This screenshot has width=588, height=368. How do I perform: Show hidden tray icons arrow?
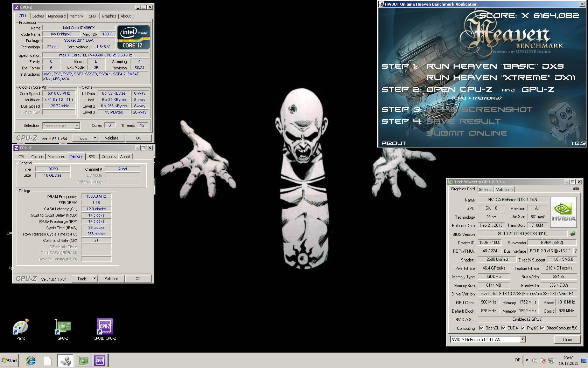[x=527, y=360]
